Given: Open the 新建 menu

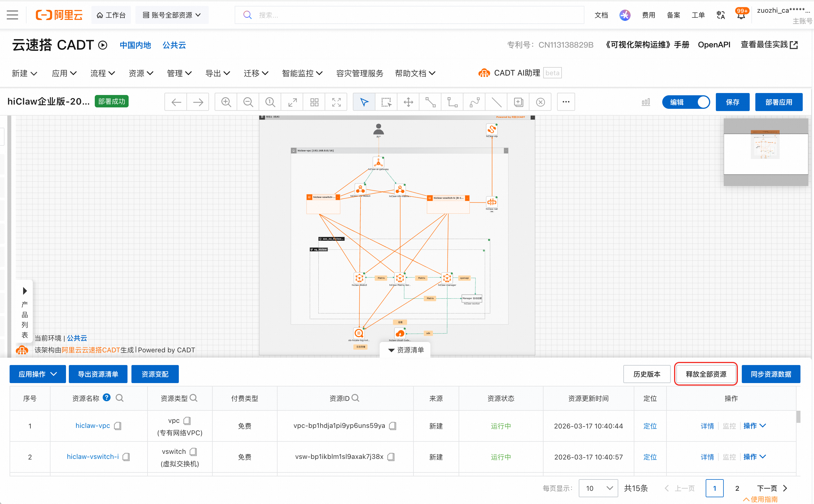Looking at the screenshot, I should coord(24,73).
